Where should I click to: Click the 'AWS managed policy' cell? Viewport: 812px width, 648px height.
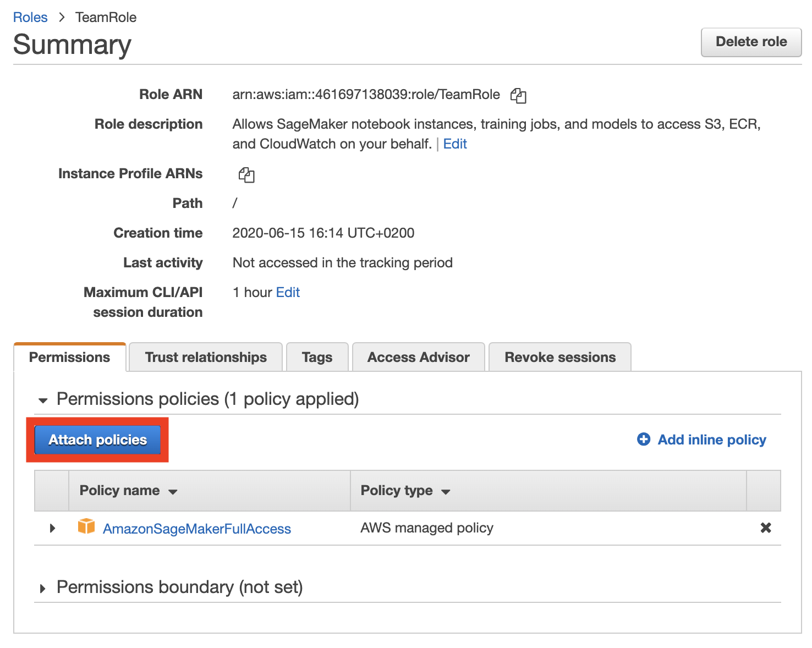[x=427, y=528]
